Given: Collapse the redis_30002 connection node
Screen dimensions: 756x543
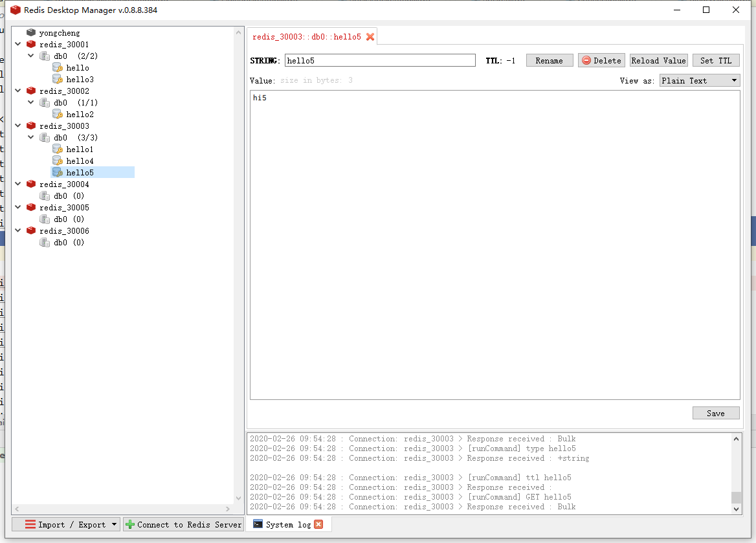Looking at the screenshot, I should pos(18,91).
